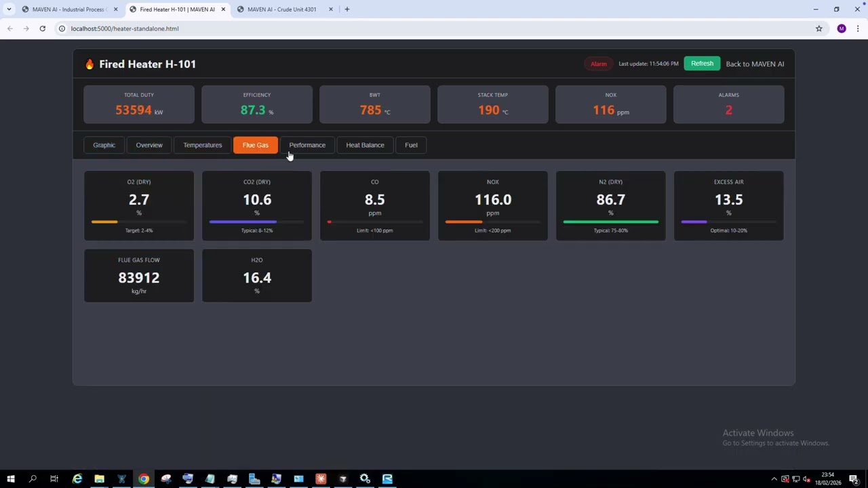Image resolution: width=868 pixels, height=488 pixels.
Task: Click the BWT 785 °C card
Action: (375, 104)
